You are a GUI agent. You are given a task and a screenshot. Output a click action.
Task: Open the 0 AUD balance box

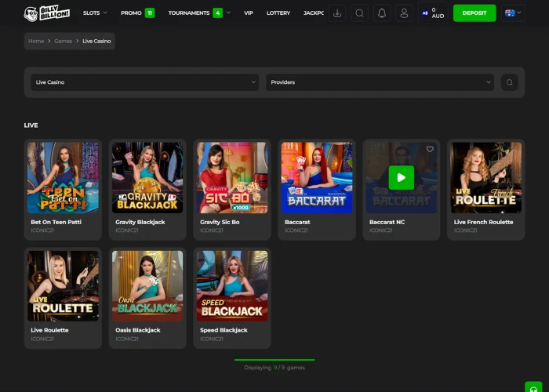(433, 13)
